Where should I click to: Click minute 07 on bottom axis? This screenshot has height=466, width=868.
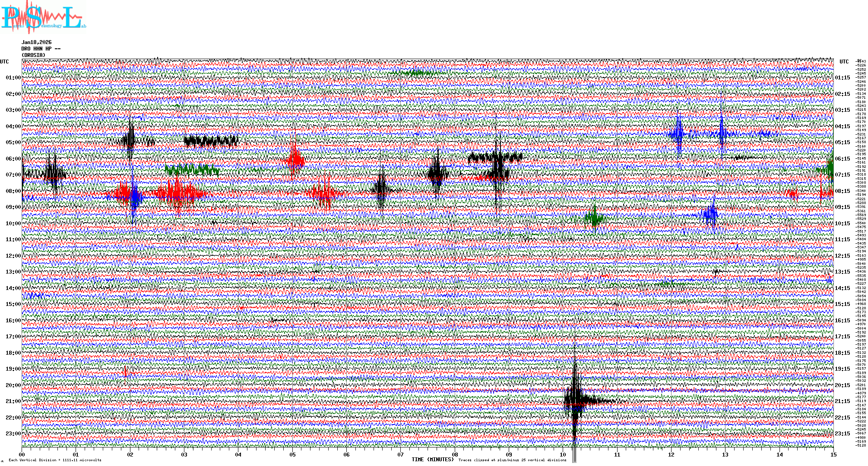coord(401,454)
